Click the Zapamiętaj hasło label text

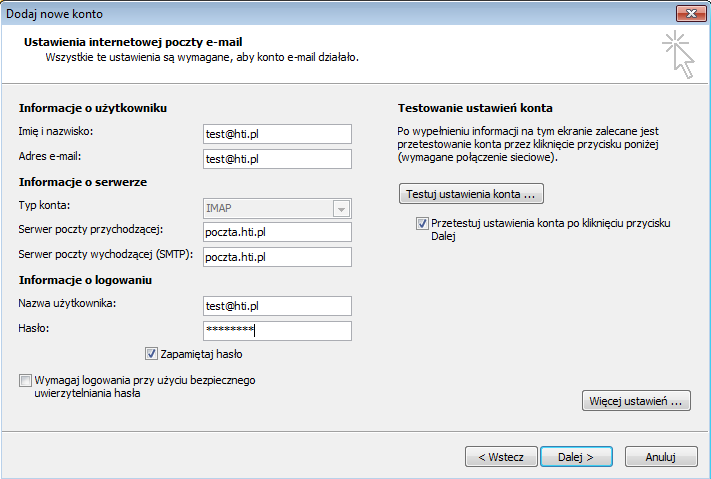[x=201, y=354]
